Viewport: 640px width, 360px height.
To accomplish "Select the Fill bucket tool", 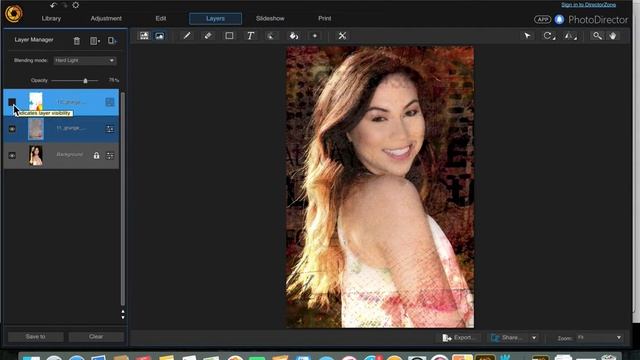I will tap(294, 36).
